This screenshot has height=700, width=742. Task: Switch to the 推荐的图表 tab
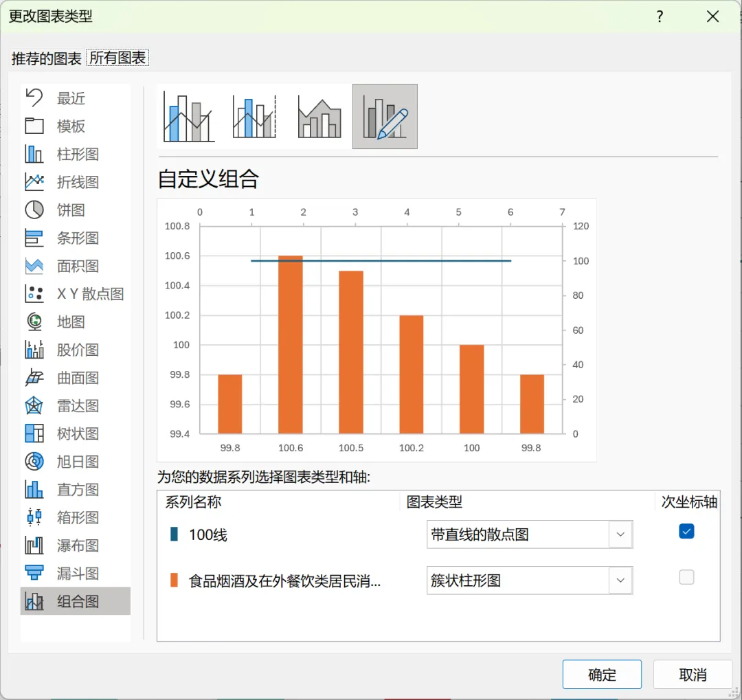click(x=47, y=58)
